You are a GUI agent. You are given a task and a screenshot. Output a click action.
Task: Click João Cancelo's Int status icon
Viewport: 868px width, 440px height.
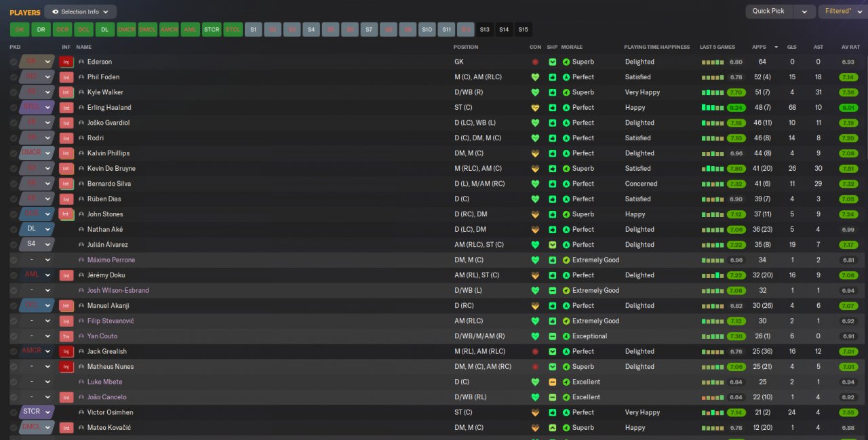(66, 397)
